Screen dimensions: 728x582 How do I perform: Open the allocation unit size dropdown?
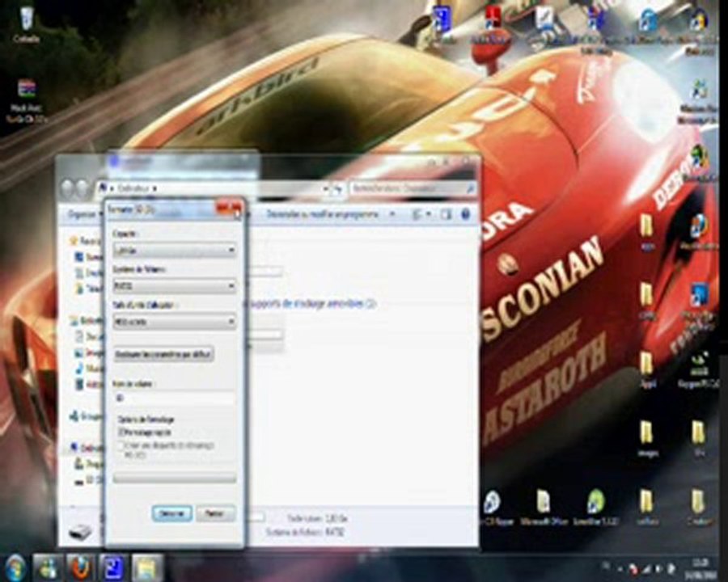pyautogui.click(x=175, y=322)
